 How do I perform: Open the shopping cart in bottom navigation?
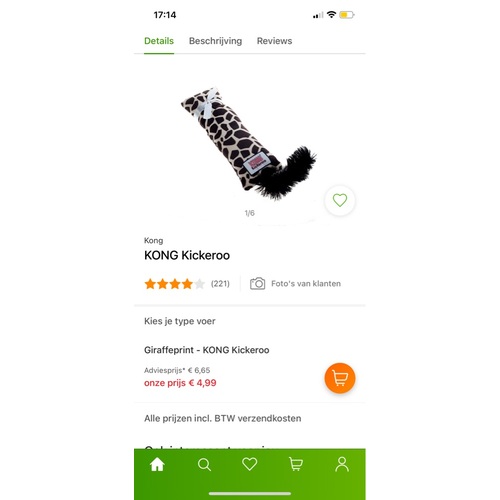point(296,464)
